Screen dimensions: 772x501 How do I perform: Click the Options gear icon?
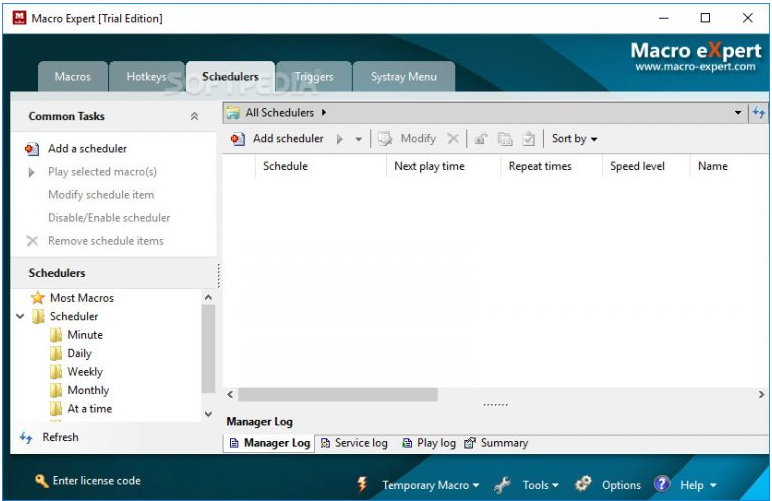point(584,484)
